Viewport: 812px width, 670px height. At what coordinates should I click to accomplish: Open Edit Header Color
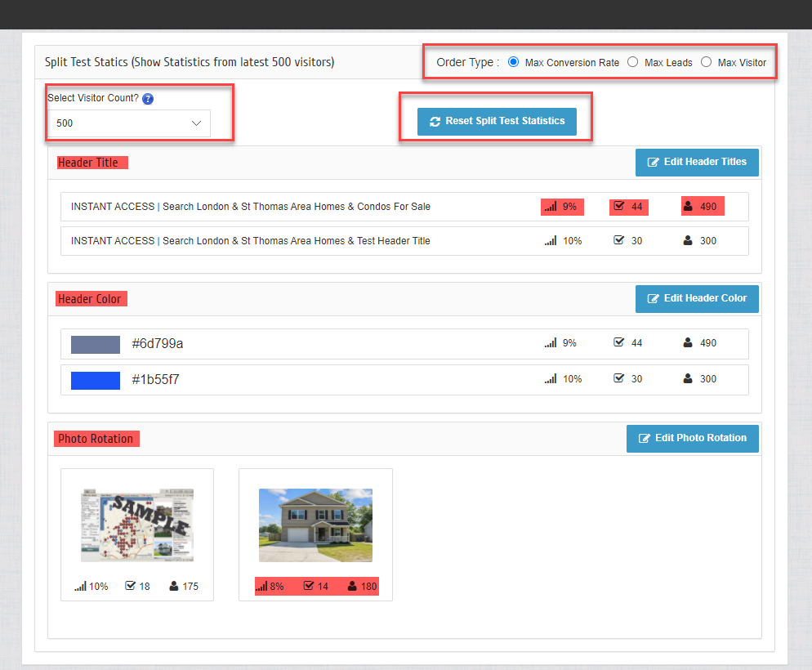pos(697,298)
